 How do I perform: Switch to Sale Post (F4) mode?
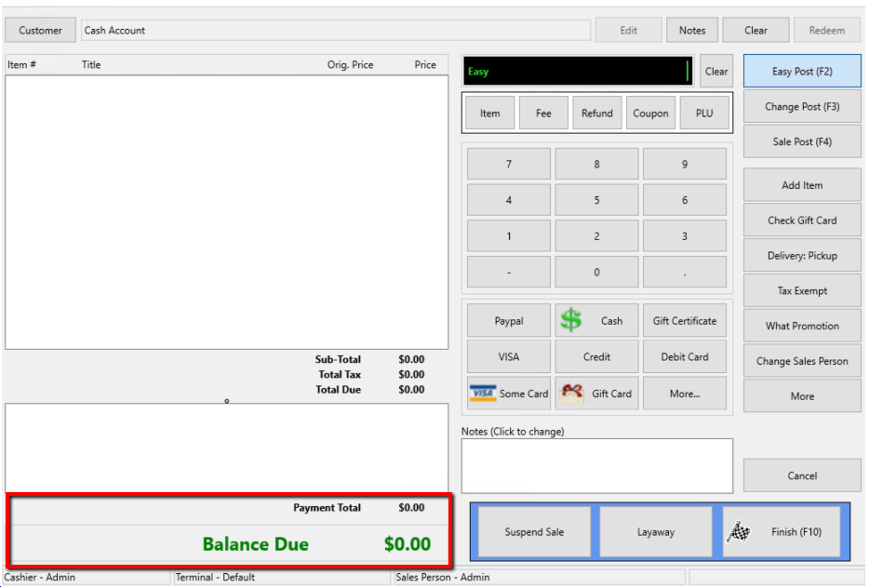[801, 142]
